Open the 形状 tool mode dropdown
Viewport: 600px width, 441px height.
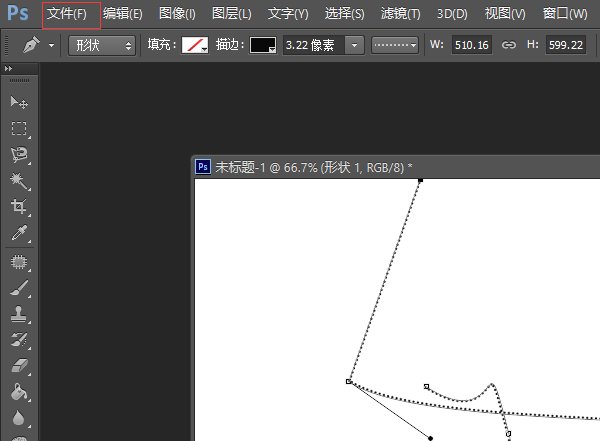pos(102,46)
